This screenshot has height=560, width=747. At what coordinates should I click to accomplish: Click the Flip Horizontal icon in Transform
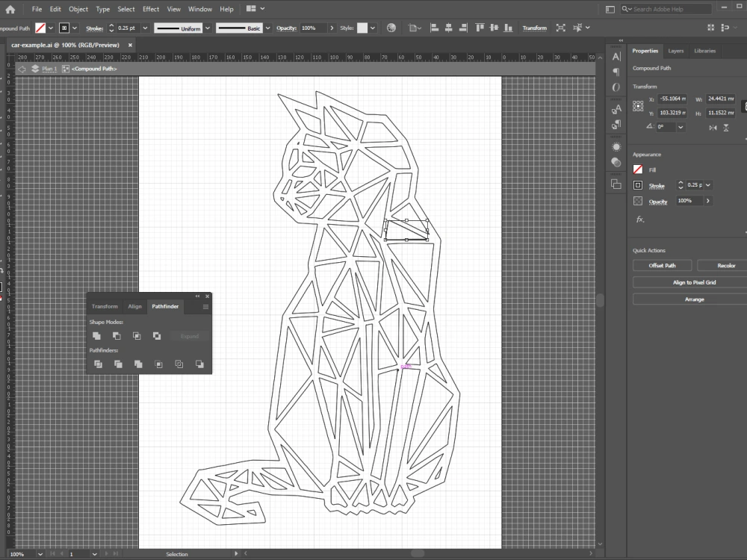coord(713,128)
